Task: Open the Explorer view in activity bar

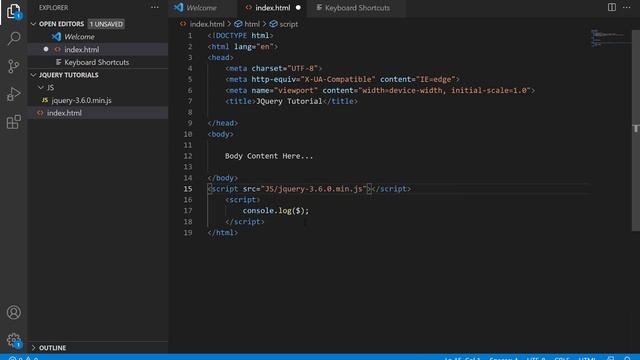Action: (13, 11)
